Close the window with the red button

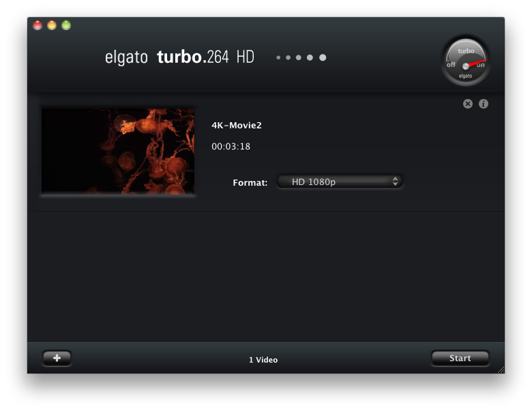point(38,25)
